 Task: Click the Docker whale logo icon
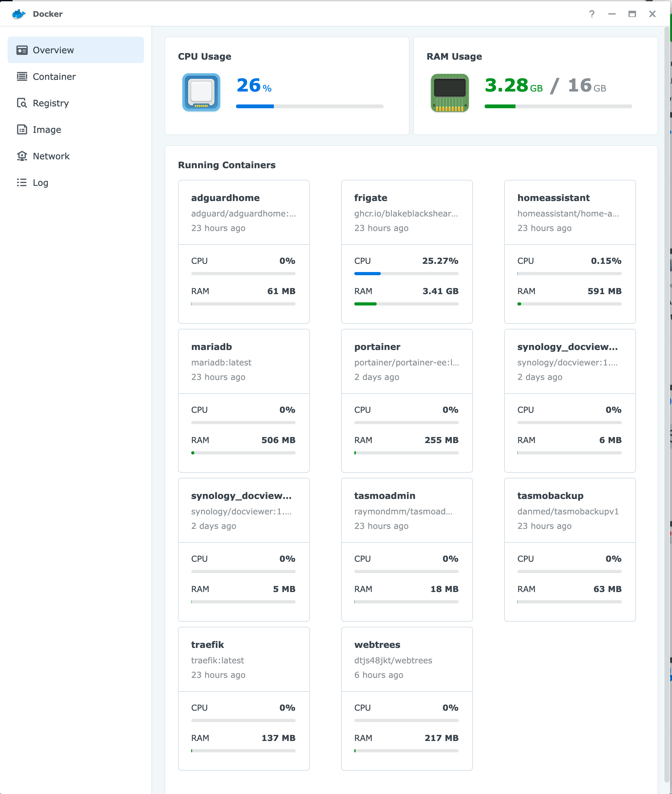[18, 14]
